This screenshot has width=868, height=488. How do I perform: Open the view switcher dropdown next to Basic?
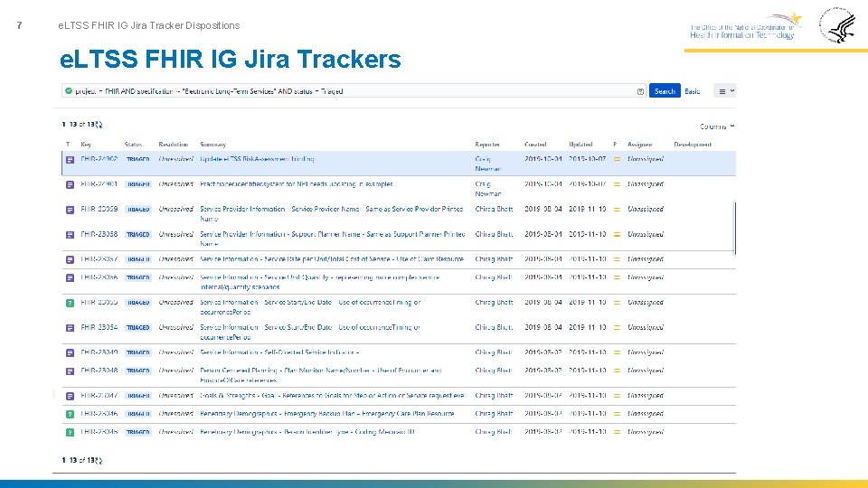tap(725, 91)
